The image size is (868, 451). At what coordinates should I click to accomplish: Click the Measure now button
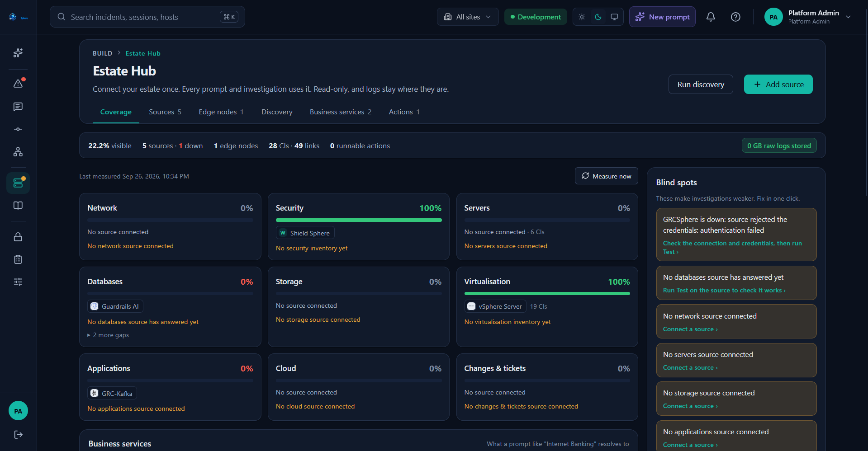(x=607, y=176)
